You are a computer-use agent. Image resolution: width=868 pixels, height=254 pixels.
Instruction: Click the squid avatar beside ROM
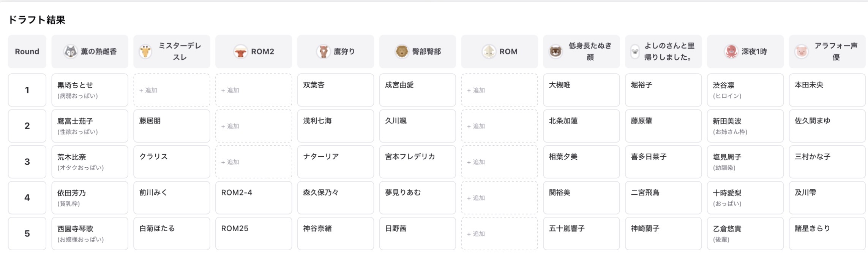(x=489, y=52)
